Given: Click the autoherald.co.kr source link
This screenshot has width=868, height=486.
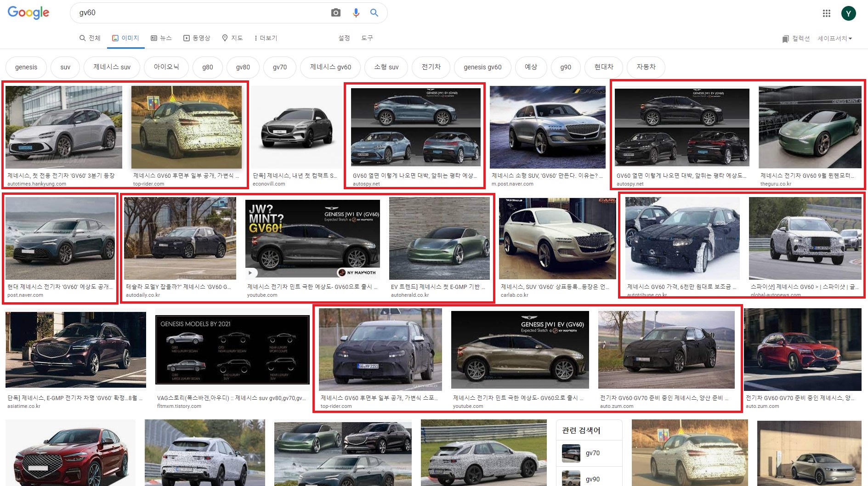Looking at the screenshot, I should (x=410, y=295).
